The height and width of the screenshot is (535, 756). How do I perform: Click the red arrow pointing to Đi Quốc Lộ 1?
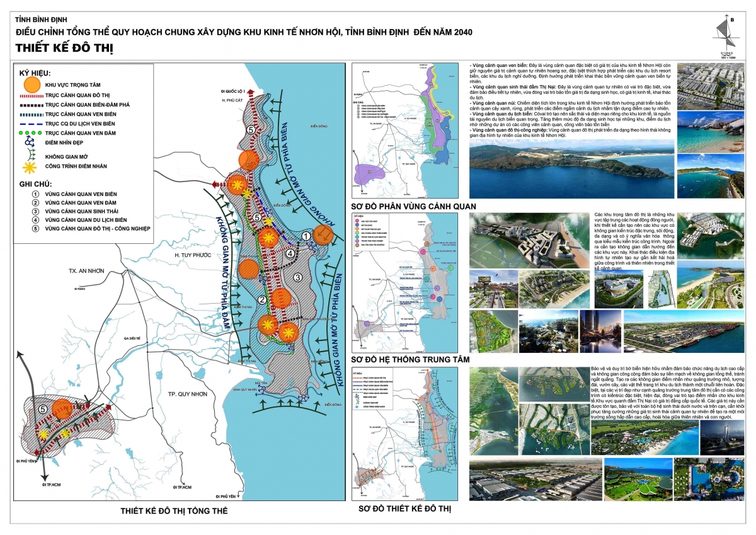[252, 95]
